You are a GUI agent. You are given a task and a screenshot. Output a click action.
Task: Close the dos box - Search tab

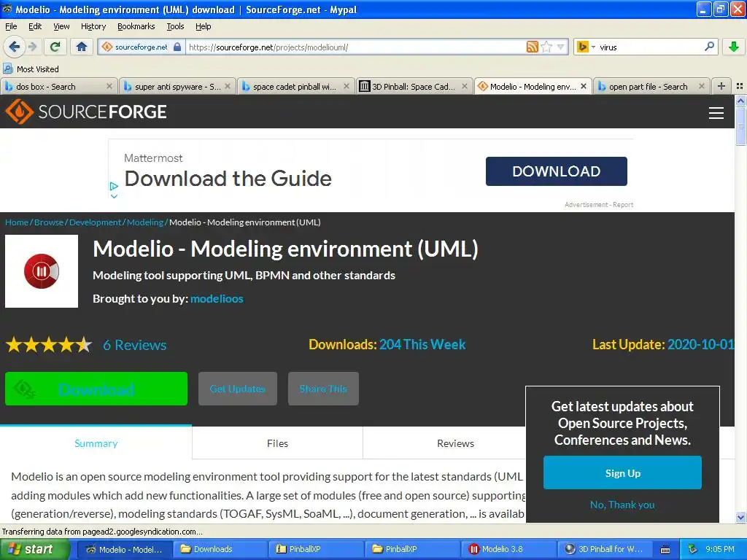tap(109, 86)
